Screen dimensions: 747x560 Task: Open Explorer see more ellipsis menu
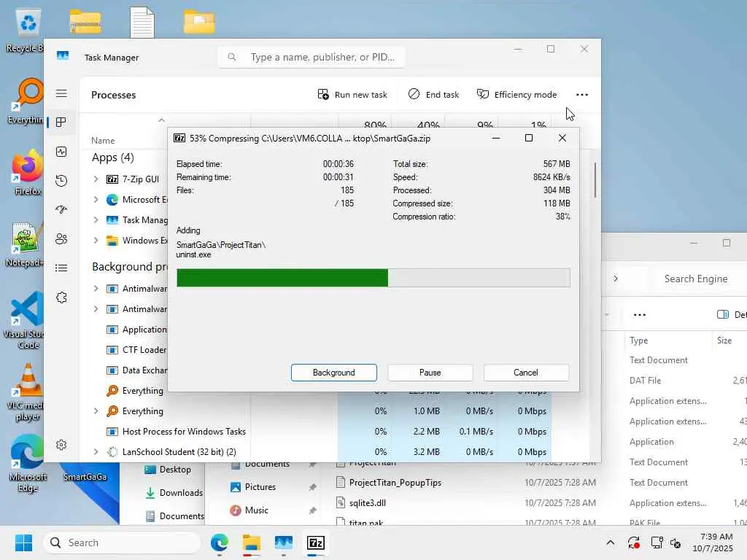click(639, 315)
